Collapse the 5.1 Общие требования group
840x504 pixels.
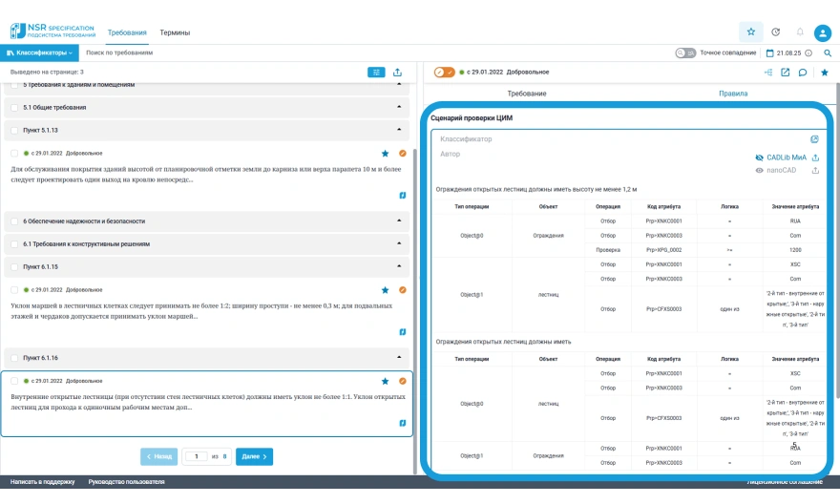click(399, 108)
